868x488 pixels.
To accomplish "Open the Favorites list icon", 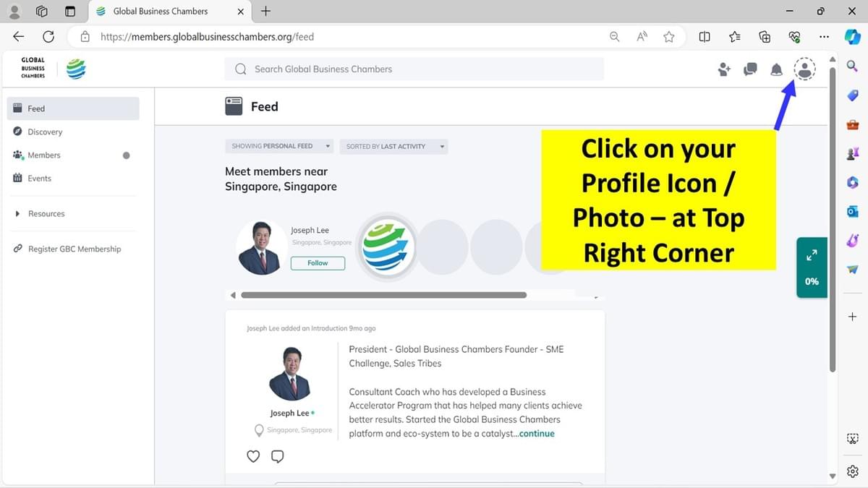I will pos(735,36).
